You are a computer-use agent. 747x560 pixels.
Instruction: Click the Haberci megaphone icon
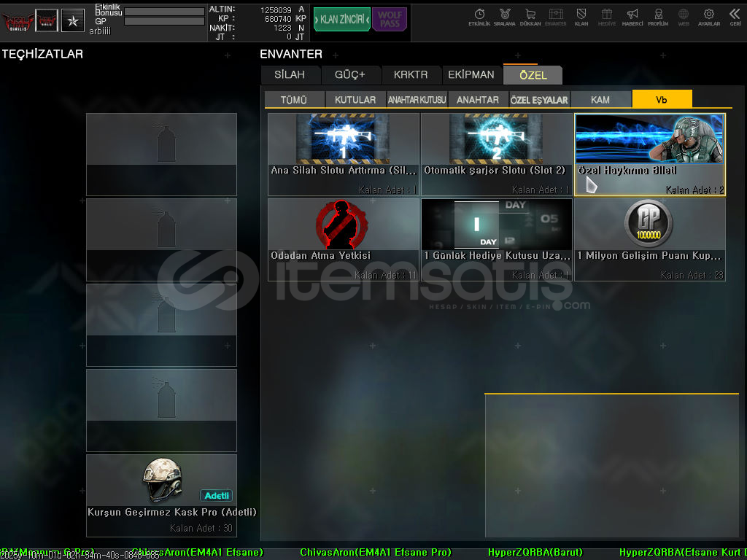click(x=632, y=17)
